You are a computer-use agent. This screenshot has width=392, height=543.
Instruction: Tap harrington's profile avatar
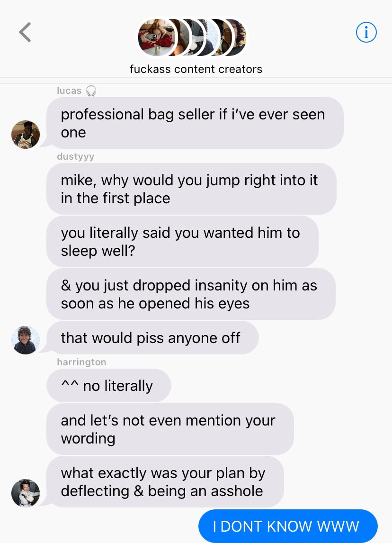[26, 493]
